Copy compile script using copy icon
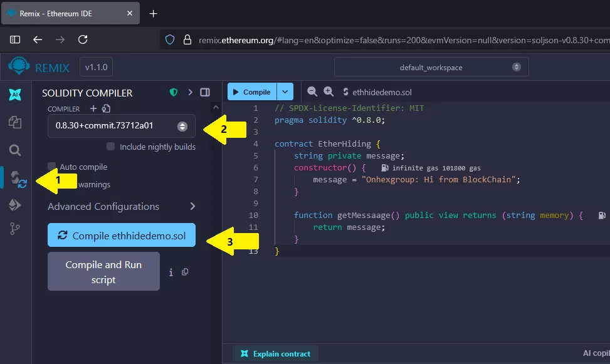 click(185, 272)
